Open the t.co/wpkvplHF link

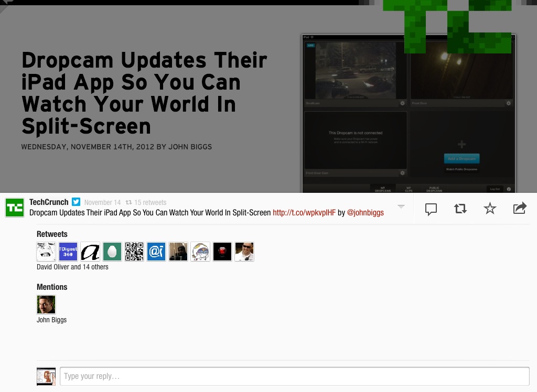click(304, 213)
